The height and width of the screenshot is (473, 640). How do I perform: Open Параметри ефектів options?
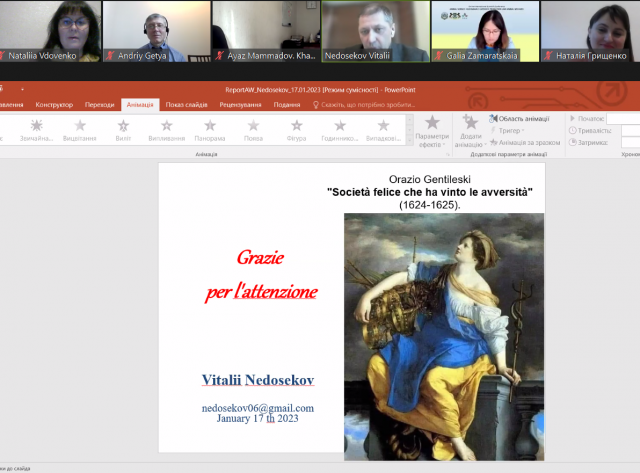pyautogui.click(x=432, y=131)
